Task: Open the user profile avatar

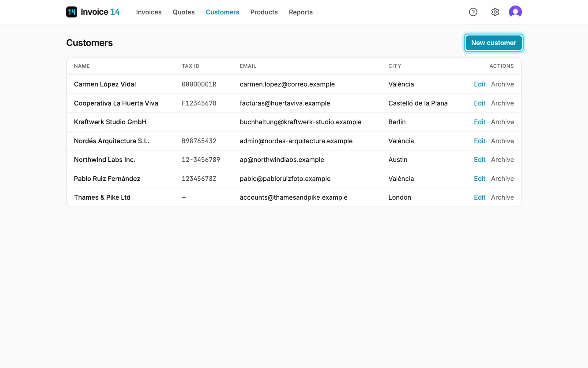Action: pos(515,12)
